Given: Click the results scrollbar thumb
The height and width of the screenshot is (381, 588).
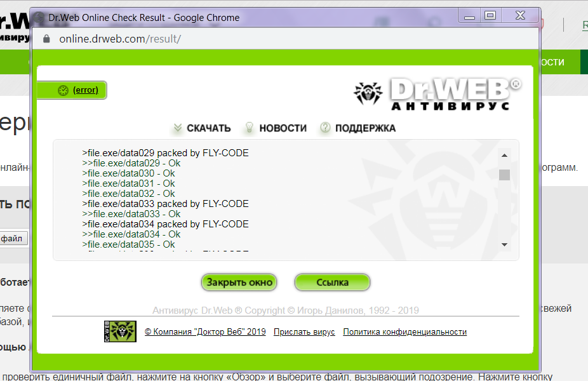Looking at the screenshot, I should pyautogui.click(x=504, y=175).
